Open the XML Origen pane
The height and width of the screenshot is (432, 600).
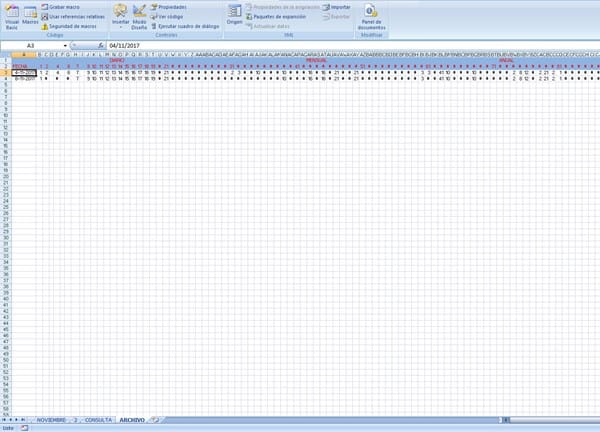[234, 15]
